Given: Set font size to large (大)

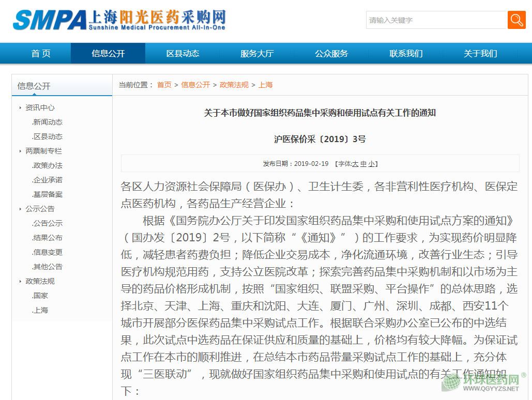Looking at the screenshot, I should (x=355, y=164).
